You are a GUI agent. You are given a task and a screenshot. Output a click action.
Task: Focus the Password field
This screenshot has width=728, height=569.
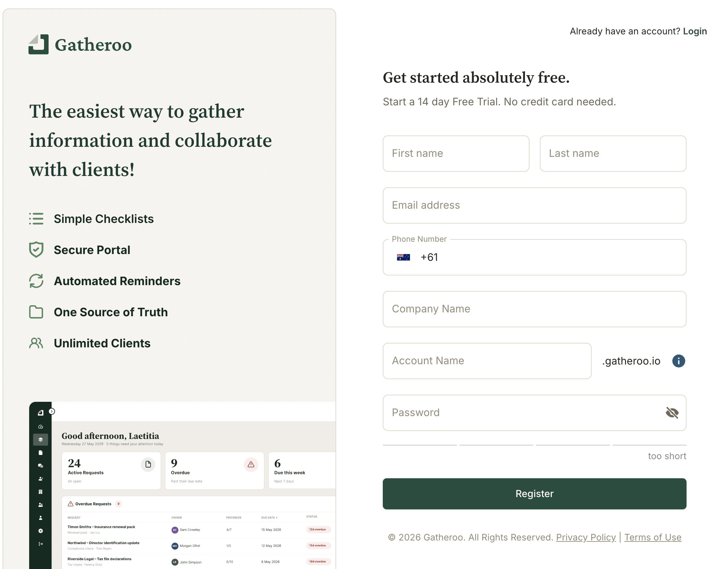pos(534,412)
